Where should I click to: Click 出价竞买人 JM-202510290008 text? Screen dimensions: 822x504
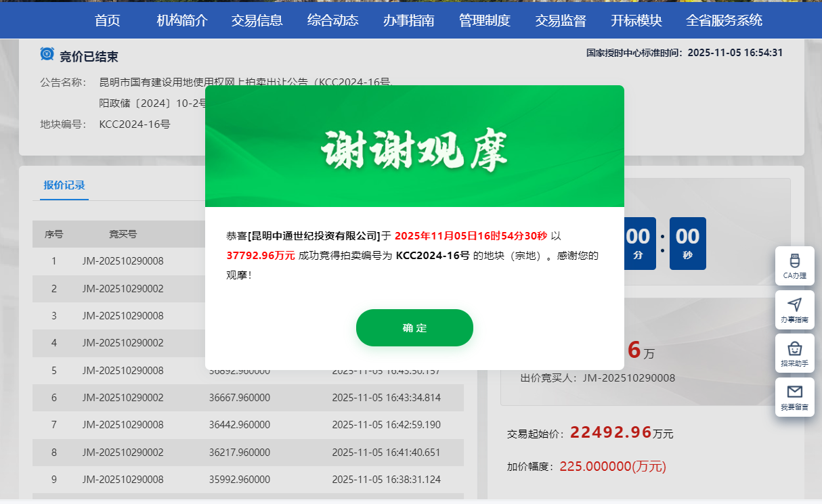(598, 378)
